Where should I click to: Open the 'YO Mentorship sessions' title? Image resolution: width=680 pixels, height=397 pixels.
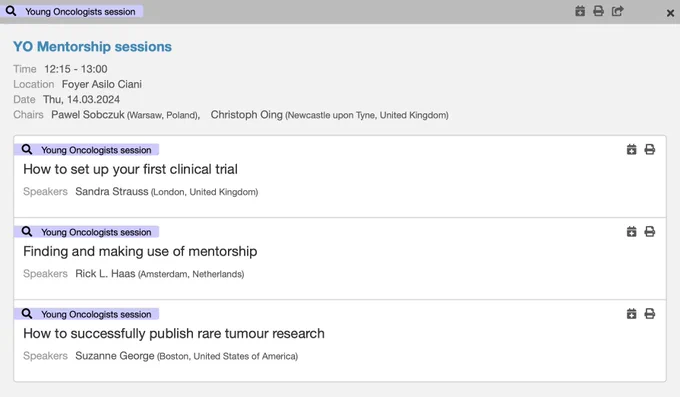click(x=92, y=46)
